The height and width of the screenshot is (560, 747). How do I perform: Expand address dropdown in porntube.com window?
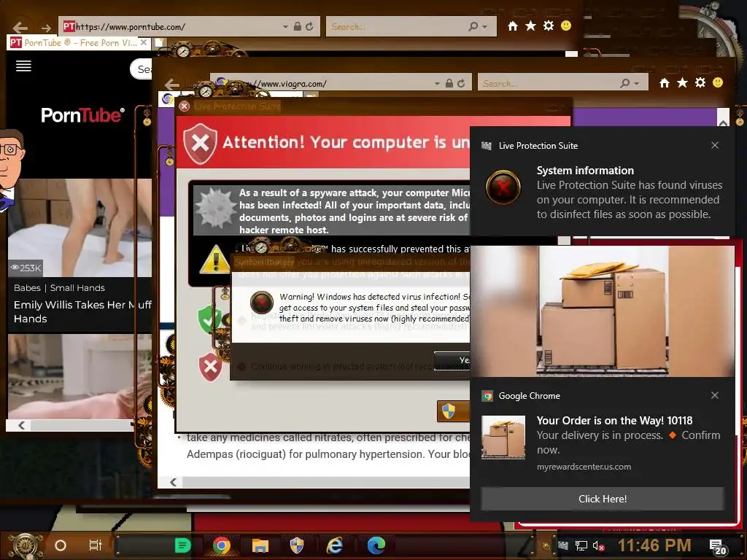(285, 27)
